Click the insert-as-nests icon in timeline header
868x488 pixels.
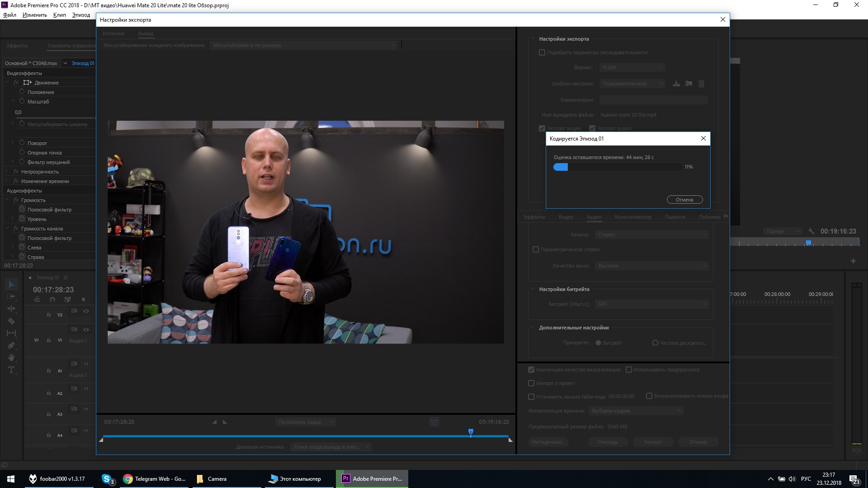[x=37, y=300]
